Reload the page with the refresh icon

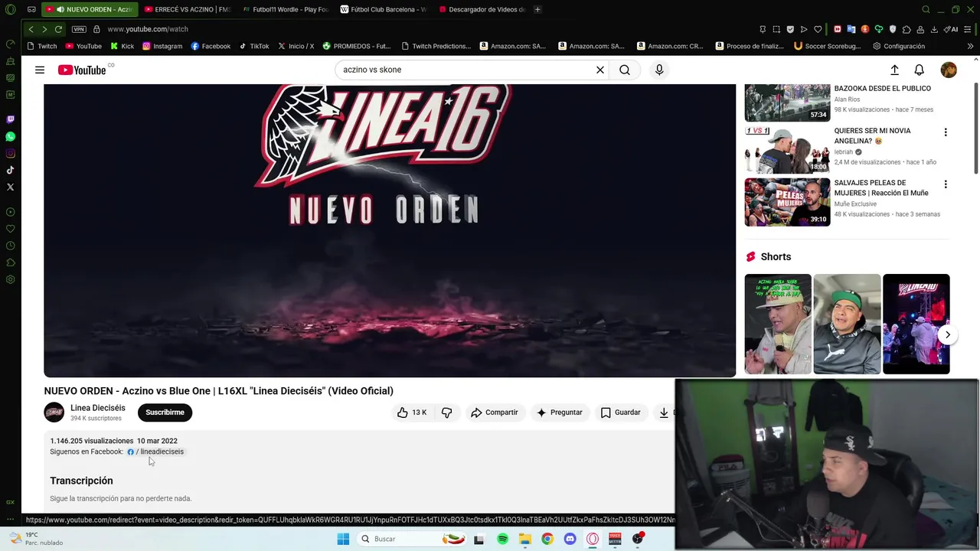click(x=58, y=29)
